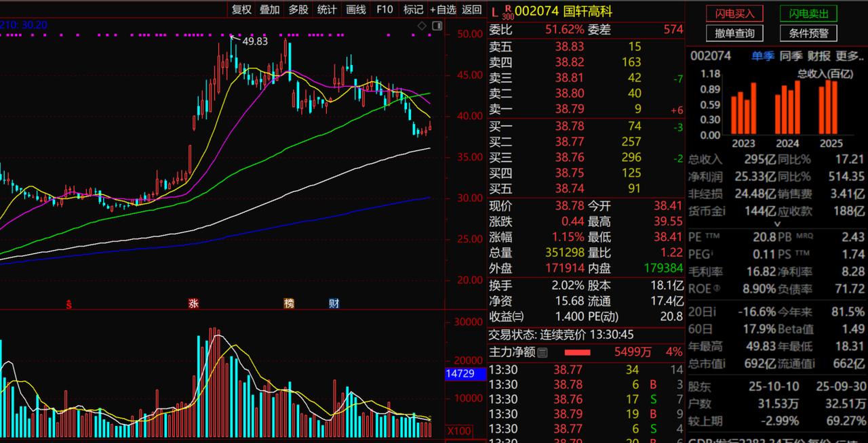Image resolution: width=868 pixels, height=443 pixels.
Task: Open the 财报 tab
Action: (819, 56)
